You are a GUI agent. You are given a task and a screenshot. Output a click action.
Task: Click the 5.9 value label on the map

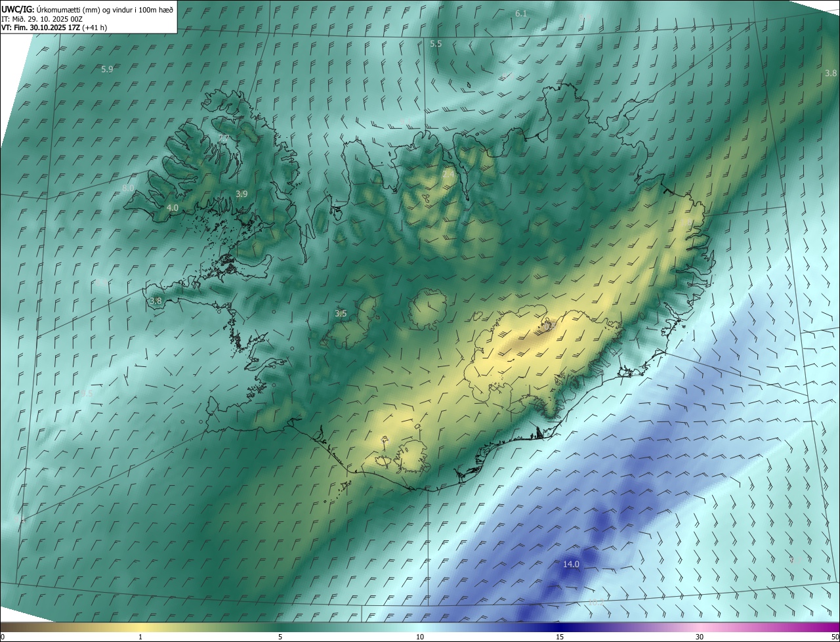coord(107,69)
